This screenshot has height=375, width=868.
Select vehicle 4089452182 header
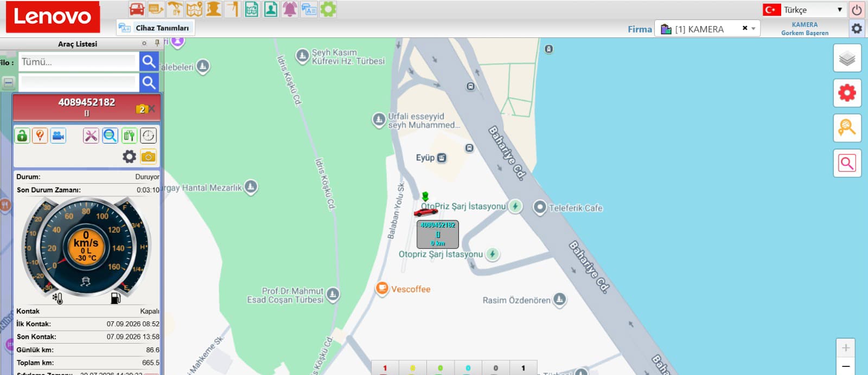pyautogui.click(x=87, y=106)
